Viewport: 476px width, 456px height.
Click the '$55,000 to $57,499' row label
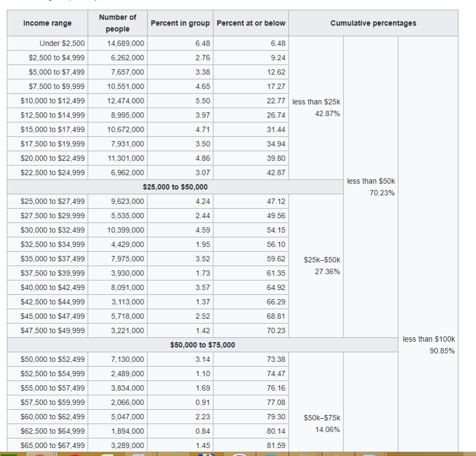[x=53, y=388]
